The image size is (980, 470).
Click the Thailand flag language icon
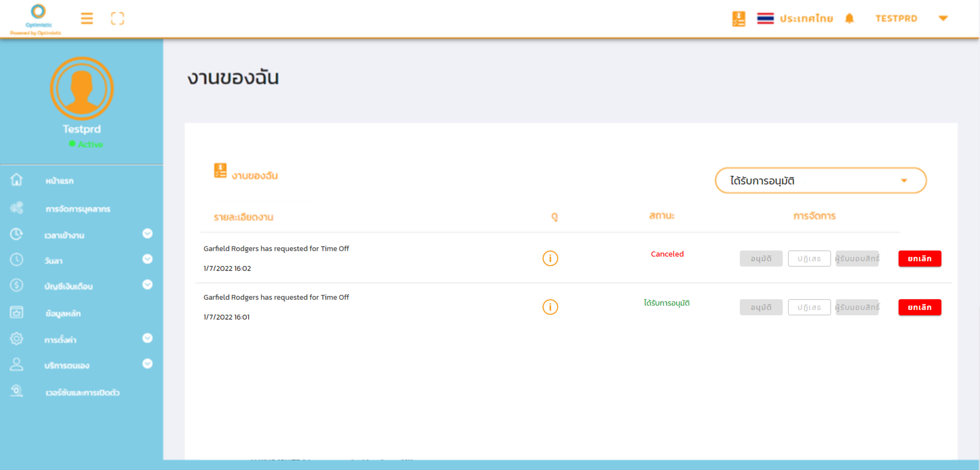[x=765, y=18]
